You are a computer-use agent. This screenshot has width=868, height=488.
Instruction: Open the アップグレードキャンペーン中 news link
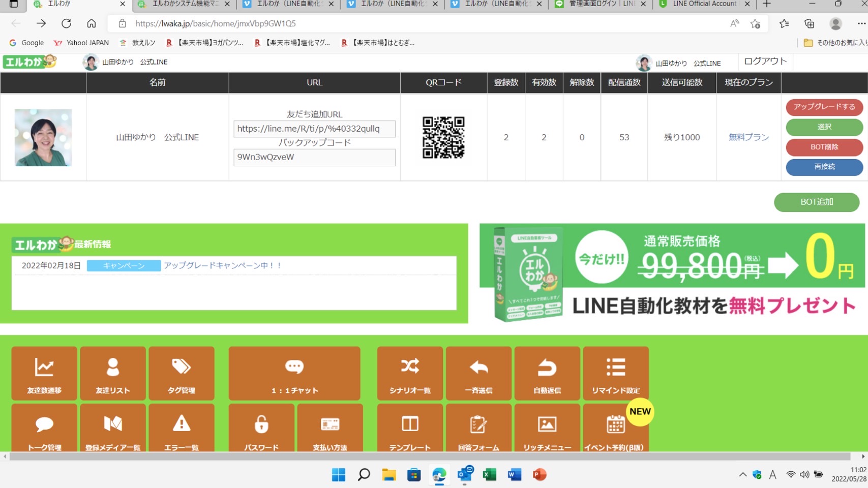[x=222, y=265]
